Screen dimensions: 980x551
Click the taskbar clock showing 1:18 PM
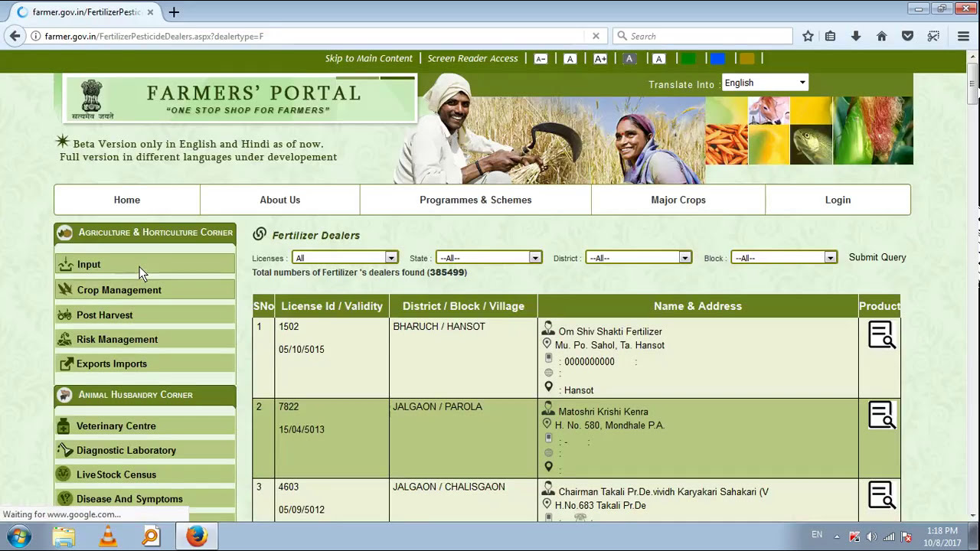(x=942, y=536)
